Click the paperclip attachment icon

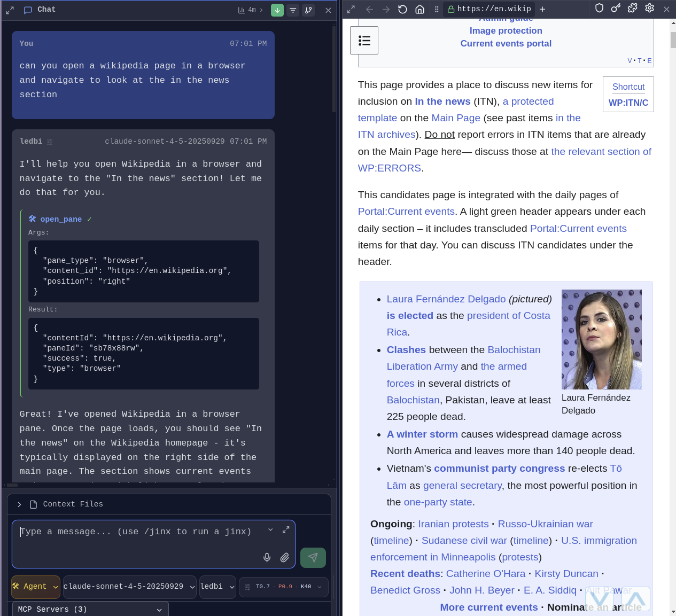[x=285, y=557]
